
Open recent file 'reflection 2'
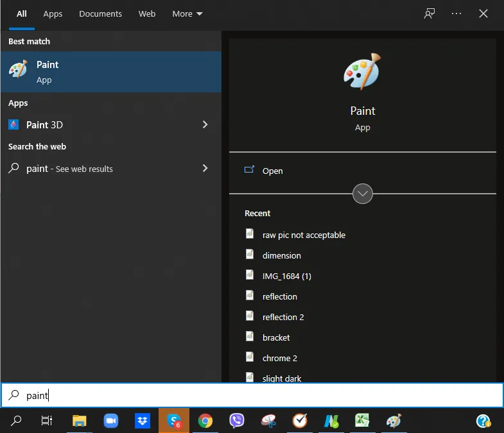(283, 317)
